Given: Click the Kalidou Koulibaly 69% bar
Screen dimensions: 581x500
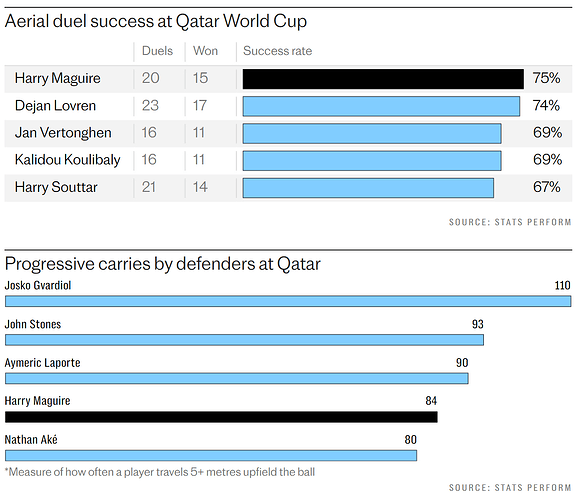Looking at the screenshot, I should (x=372, y=160).
